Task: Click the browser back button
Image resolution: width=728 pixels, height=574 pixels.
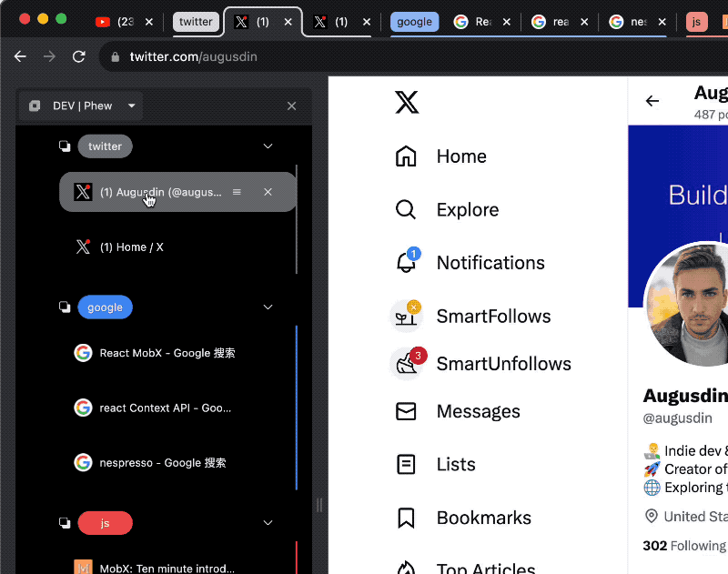Action: 20,56
